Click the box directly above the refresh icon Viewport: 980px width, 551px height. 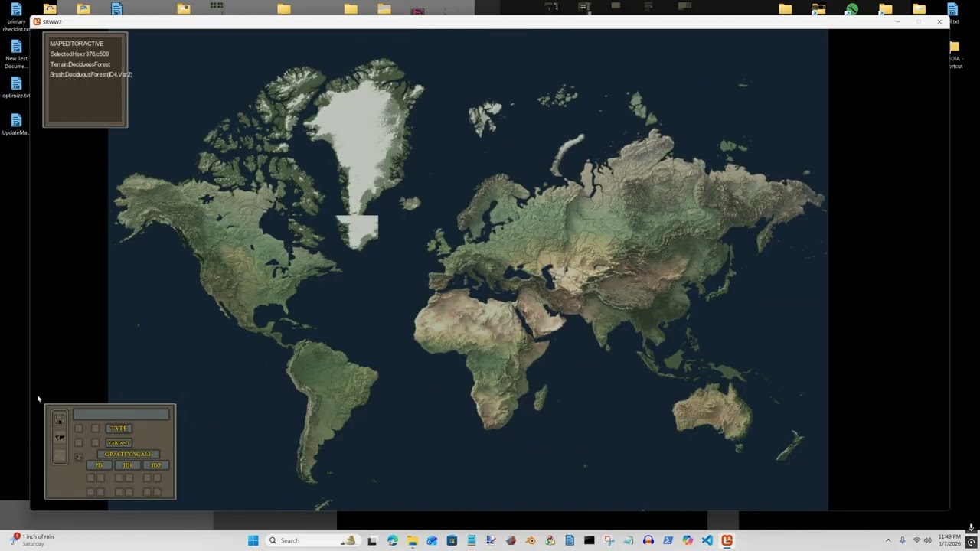pos(79,442)
